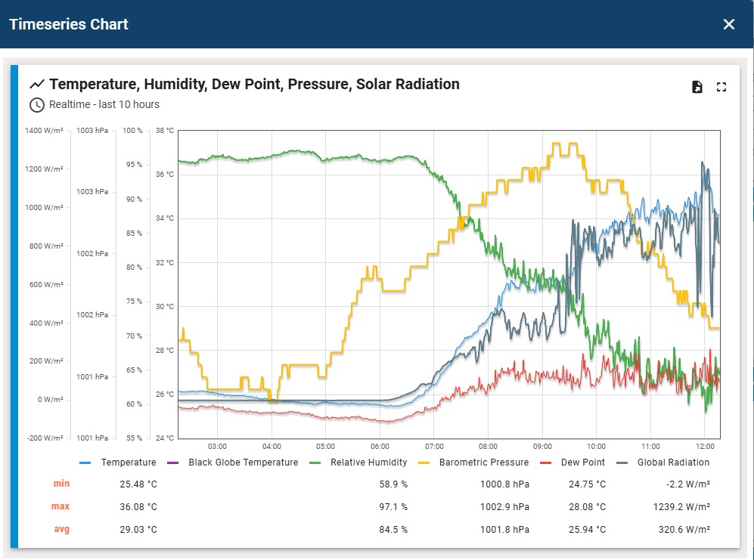Viewport: 754px width, 560px height.
Task: Click the 08:00 x-axis time label
Action: point(488,446)
